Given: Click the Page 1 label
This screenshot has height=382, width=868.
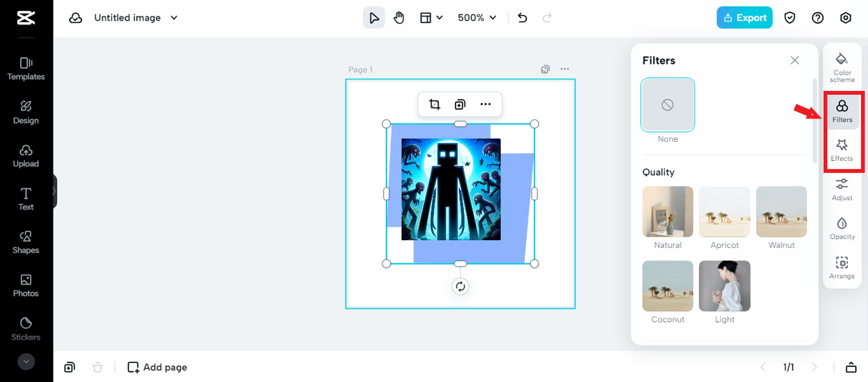Looking at the screenshot, I should click(360, 69).
